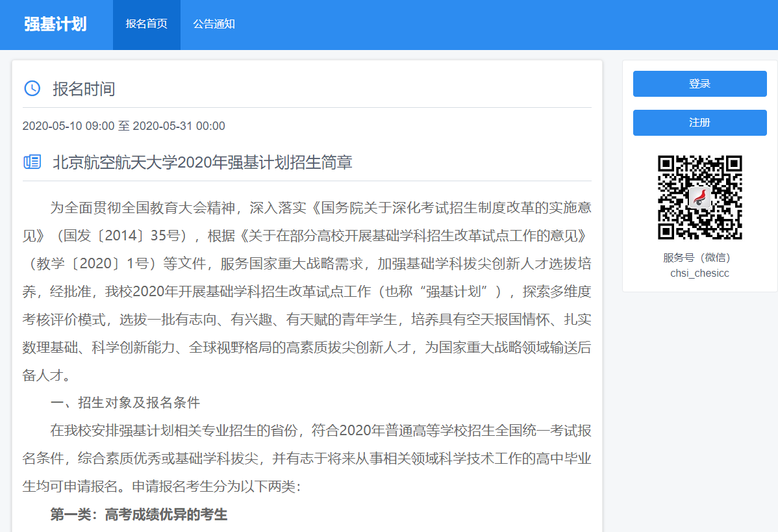The height and width of the screenshot is (532, 778).
Task: Open the 公告通知 tab
Action: (214, 24)
